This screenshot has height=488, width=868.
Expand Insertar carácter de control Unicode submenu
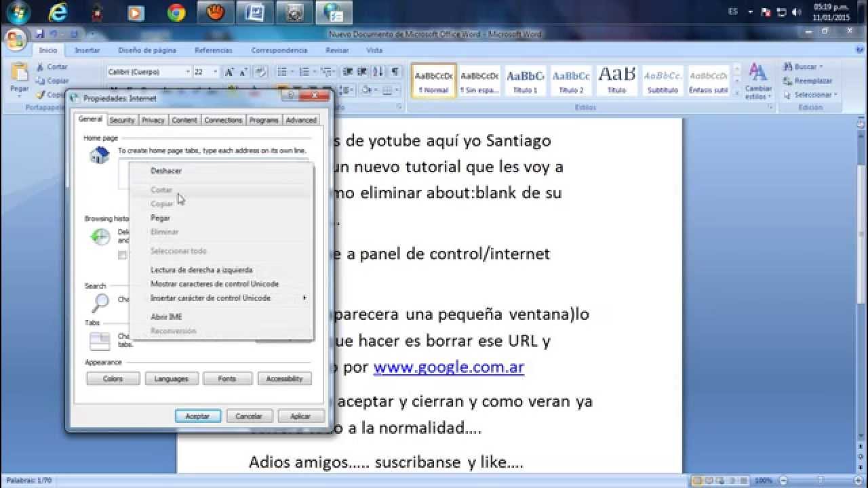click(304, 298)
